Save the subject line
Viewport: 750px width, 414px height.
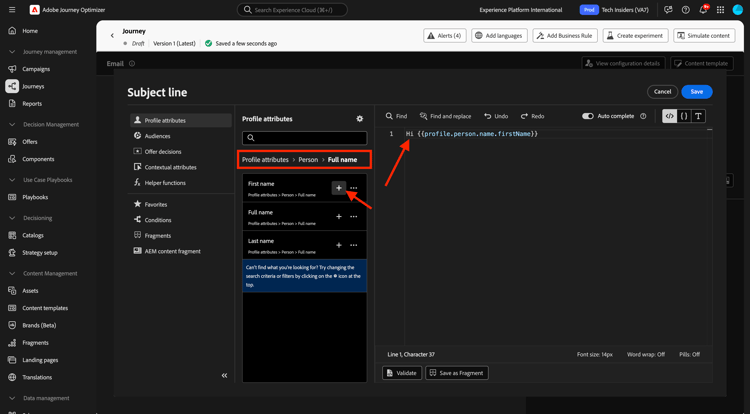[x=696, y=92]
